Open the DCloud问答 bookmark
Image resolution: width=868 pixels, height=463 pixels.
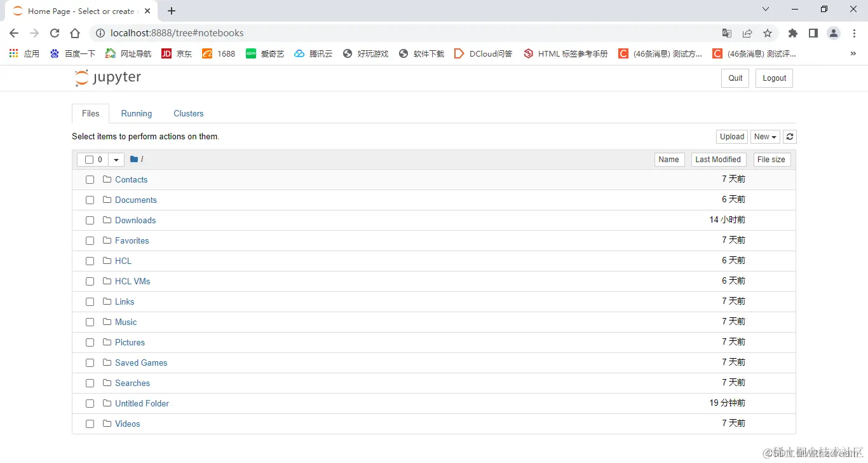484,54
